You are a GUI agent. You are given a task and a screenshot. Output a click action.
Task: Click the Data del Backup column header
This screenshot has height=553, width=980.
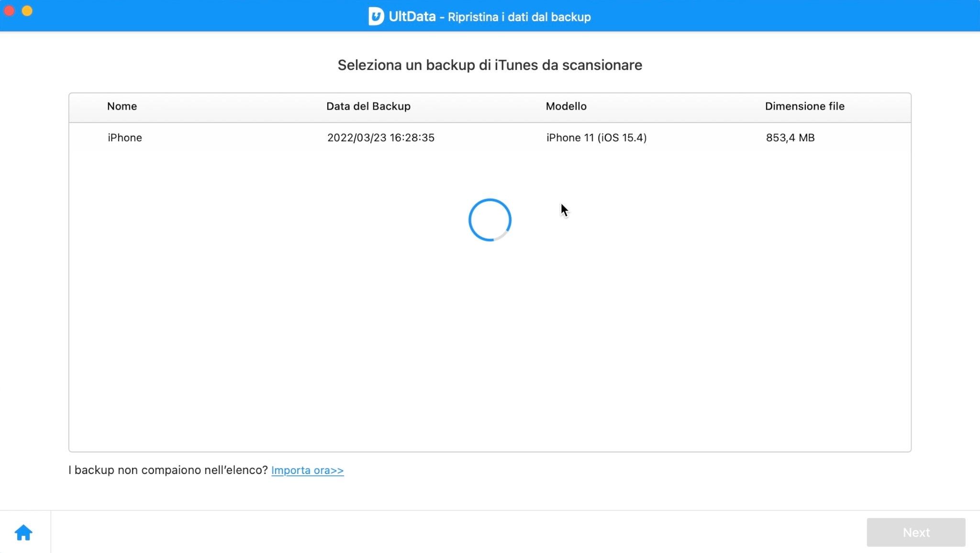point(368,106)
